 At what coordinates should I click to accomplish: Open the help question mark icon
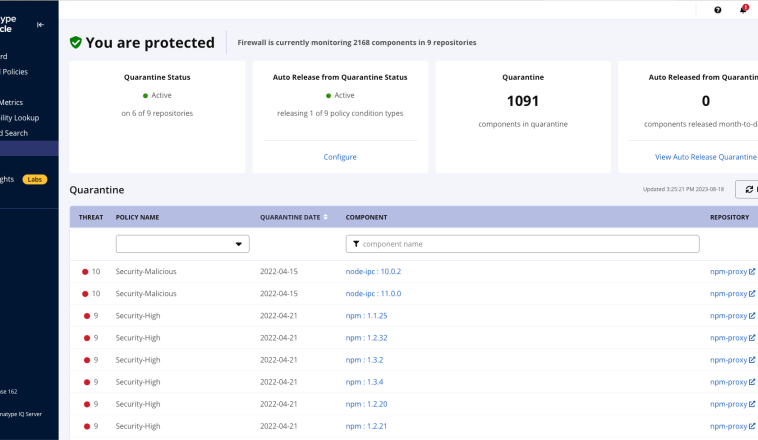pos(717,10)
